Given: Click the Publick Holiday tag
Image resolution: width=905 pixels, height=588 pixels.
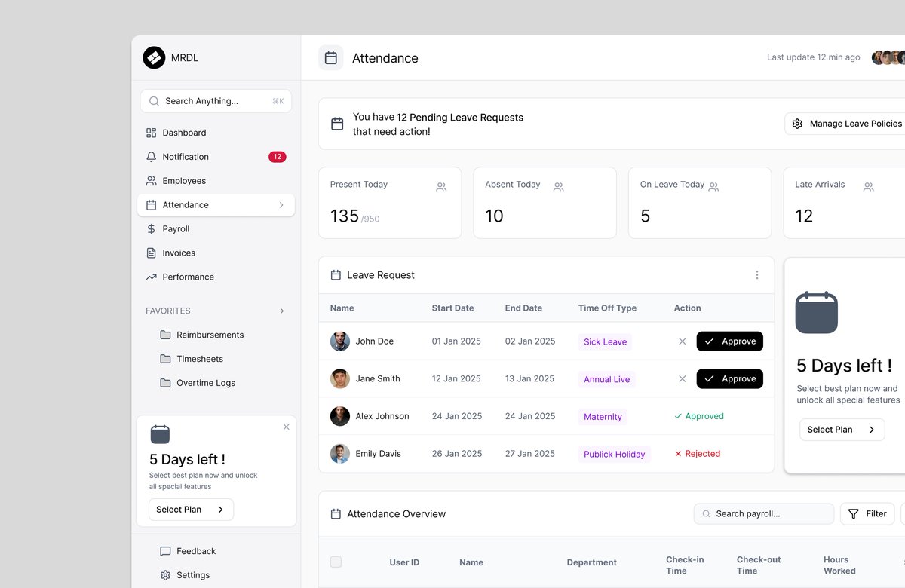Looking at the screenshot, I should coord(615,455).
